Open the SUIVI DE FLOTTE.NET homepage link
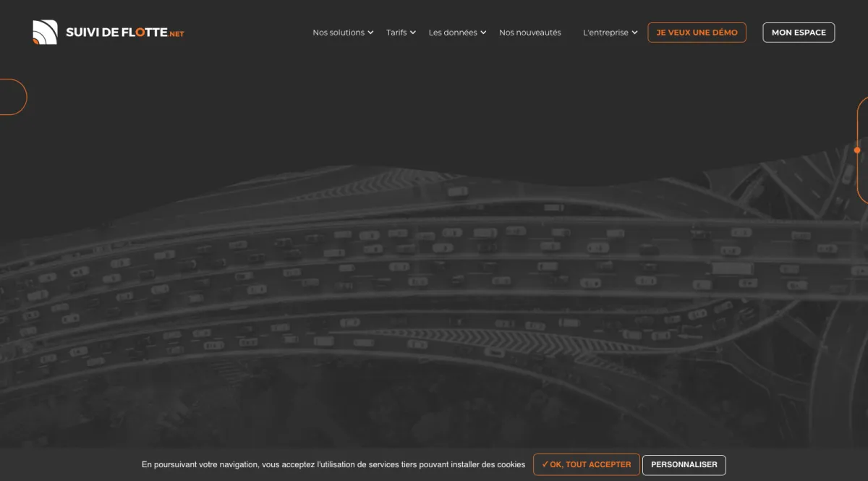This screenshot has width=868, height=481. pos(109,33)
